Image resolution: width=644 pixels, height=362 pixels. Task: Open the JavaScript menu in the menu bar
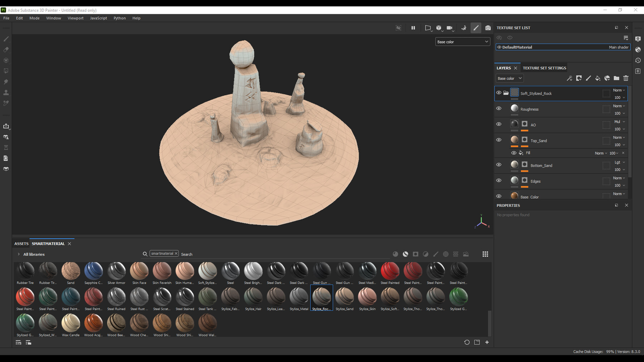coord(98,18)
